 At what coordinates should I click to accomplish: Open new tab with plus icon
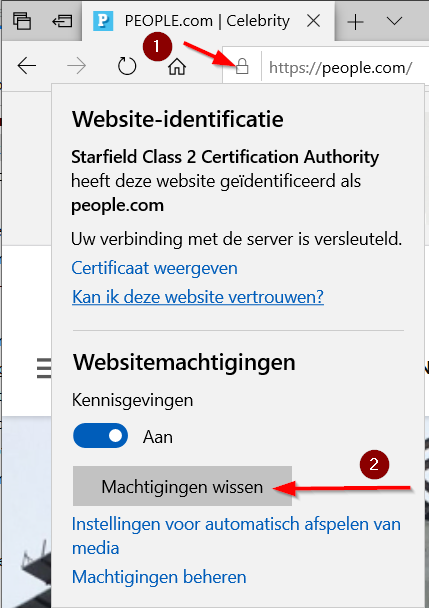pos(355,21)
